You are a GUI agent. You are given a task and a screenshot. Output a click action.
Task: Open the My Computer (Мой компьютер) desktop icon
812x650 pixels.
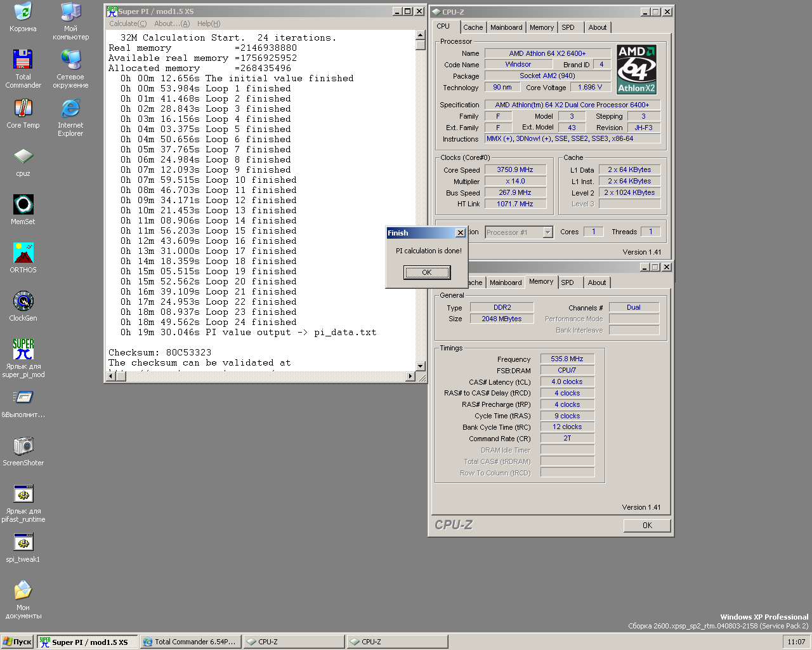pyautogui.click(x=70, y=20)
